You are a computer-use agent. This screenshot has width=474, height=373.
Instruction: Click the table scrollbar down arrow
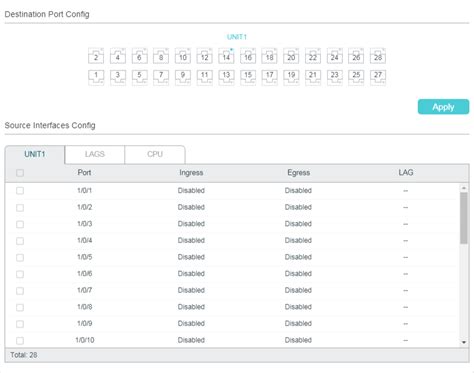(x=464, y=342)
